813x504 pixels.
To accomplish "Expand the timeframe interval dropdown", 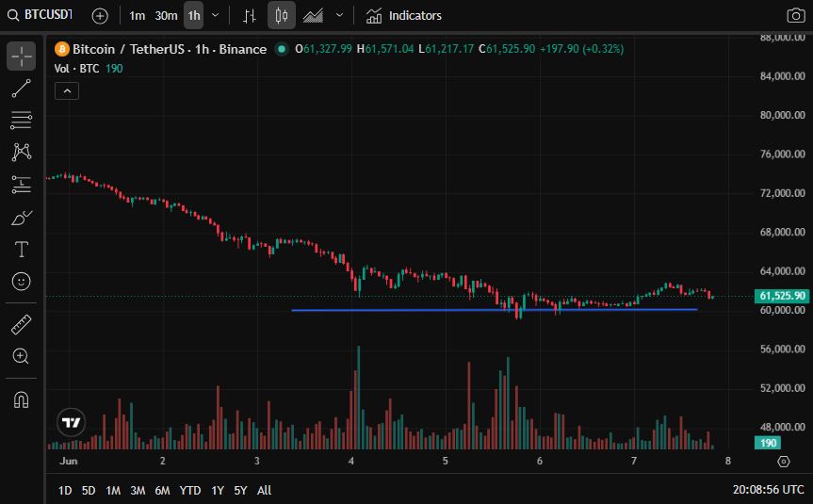I will (x=216, y=16).
